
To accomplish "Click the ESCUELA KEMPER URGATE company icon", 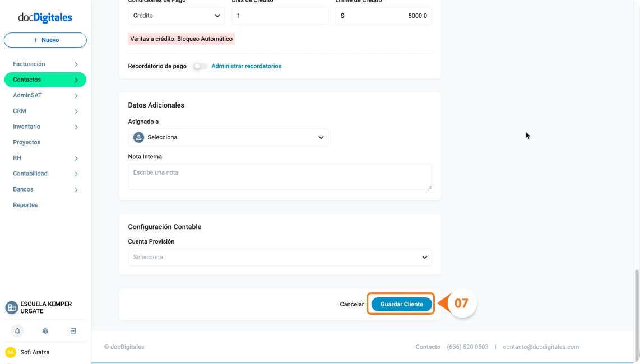I will [x=11, y=307].
